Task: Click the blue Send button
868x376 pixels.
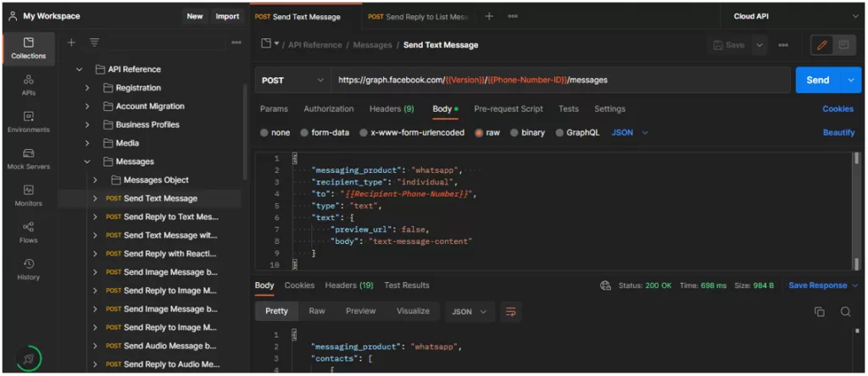Action: 818,80
